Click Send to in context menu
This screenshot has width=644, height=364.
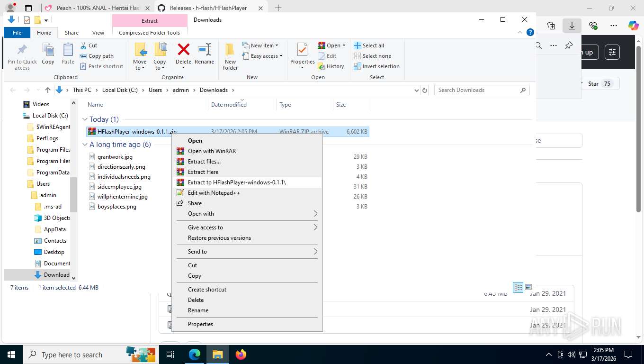(x=247, y=252)
